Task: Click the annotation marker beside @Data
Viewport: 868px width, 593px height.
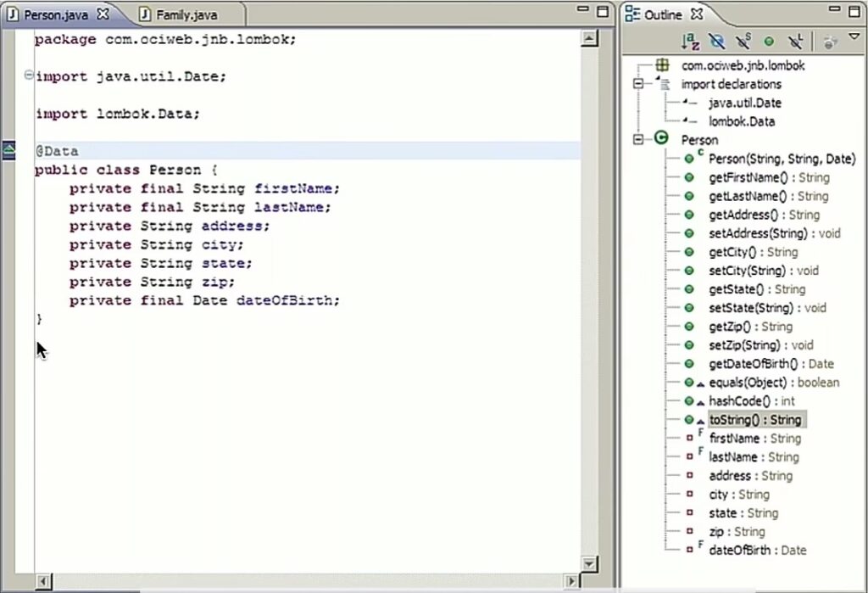Action: [x=8, y=150]
